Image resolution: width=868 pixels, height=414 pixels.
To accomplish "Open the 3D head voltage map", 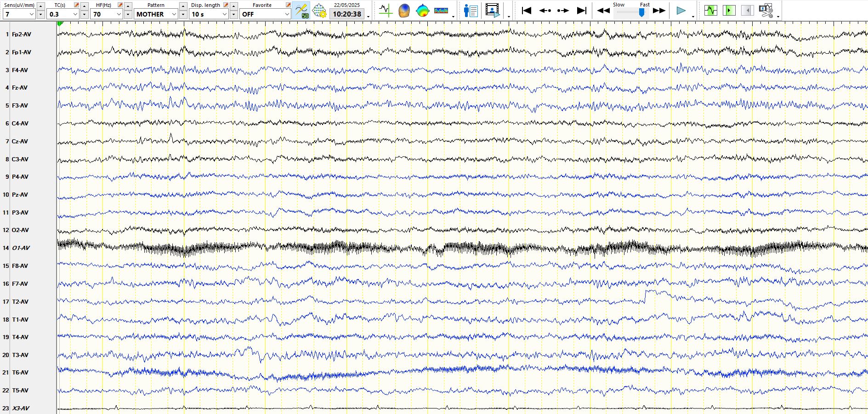I will [x=404, y=11].
